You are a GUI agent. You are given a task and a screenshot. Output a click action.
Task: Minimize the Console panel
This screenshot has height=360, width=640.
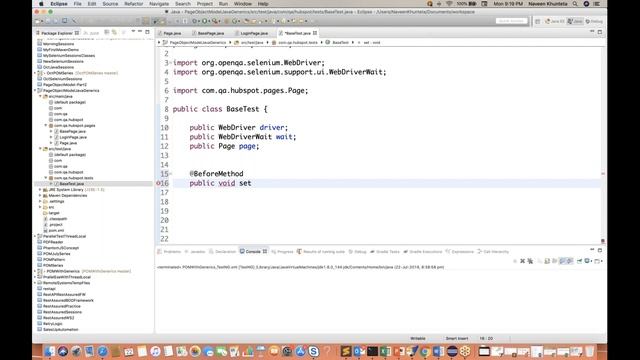592,250
